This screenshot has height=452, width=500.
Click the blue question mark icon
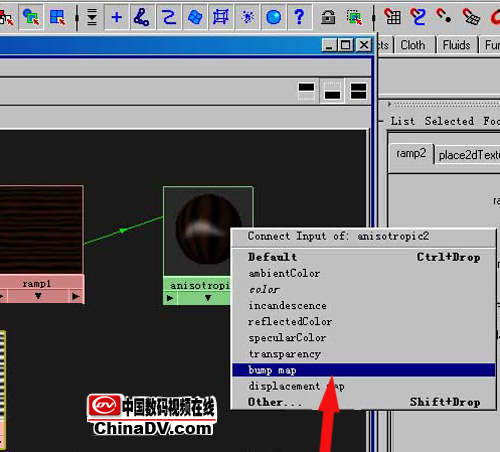click(x=299, y=17)
